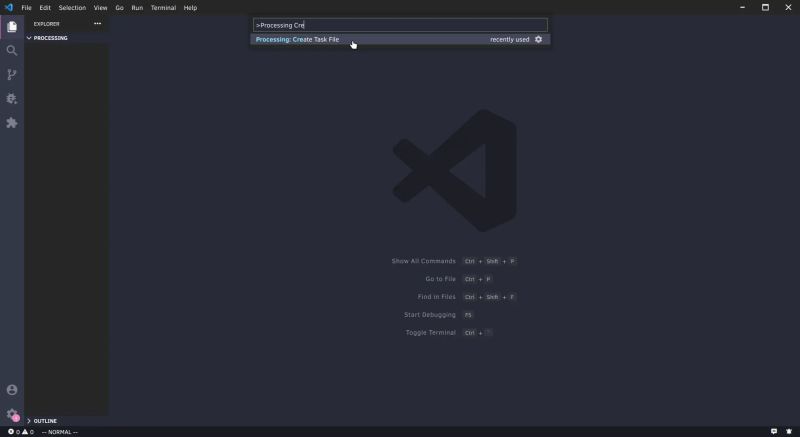This screenshot has width=800, height=437.
Task: Select Processing: Create Task File command
Action: [400, 39]
